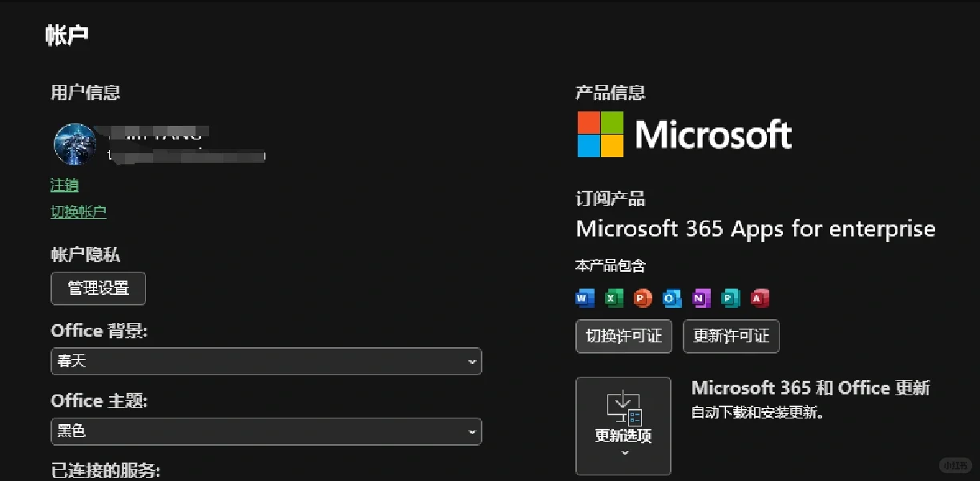Click the PowerPoint app icon
Screen dimensions: 980x481
[x=643, y=299]
